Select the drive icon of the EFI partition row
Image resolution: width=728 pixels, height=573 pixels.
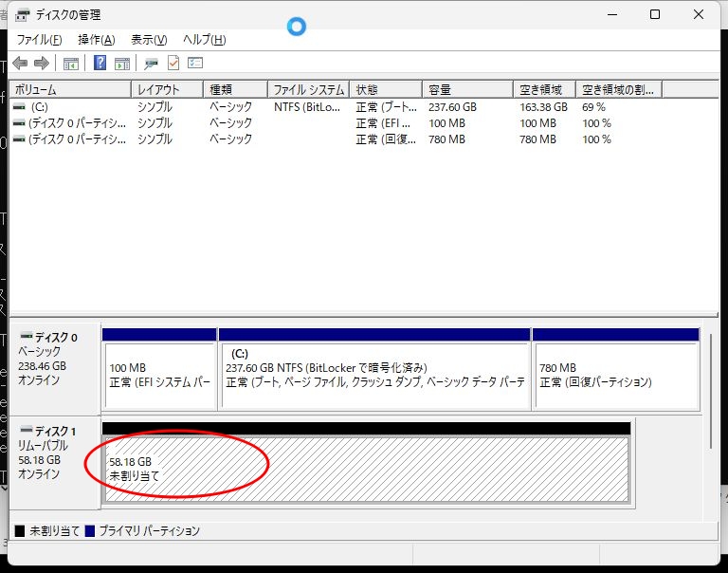pyautogui.click(x=19, y=123)
